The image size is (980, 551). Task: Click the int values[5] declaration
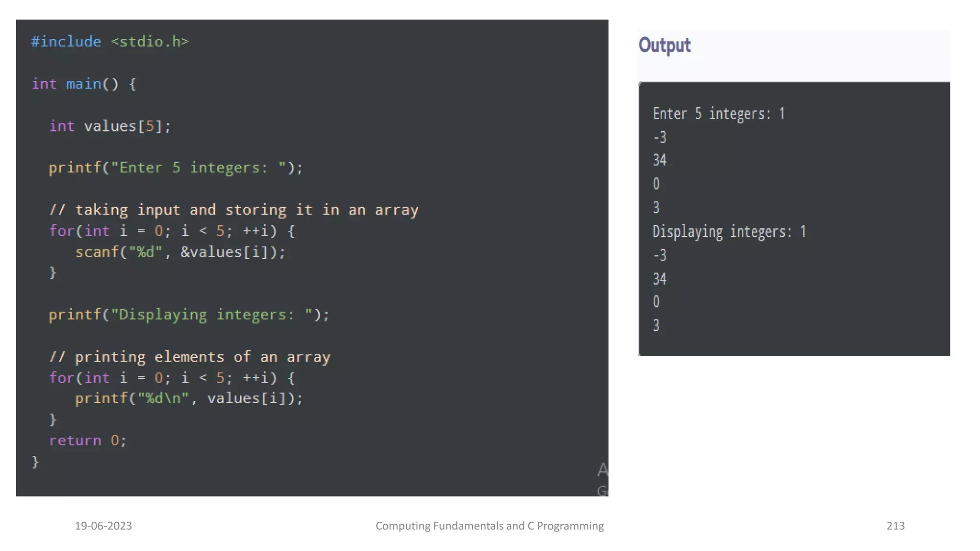[110, 126]
